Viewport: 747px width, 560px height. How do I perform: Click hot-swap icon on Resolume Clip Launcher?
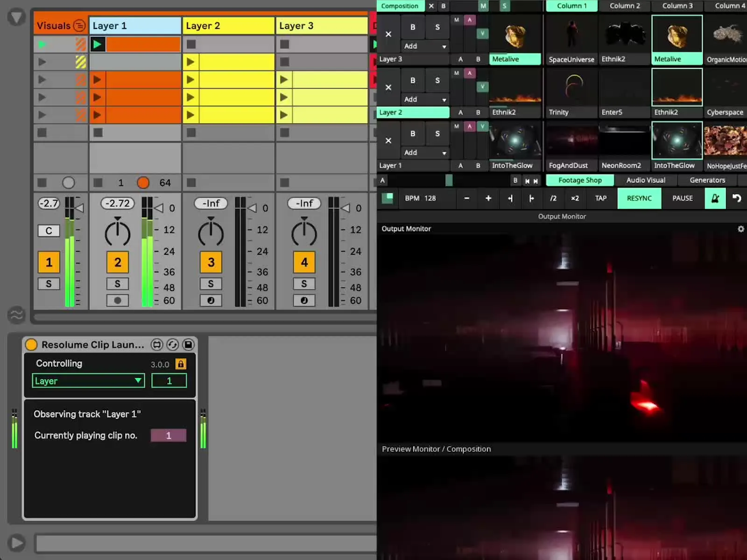(x=172, y=345)
